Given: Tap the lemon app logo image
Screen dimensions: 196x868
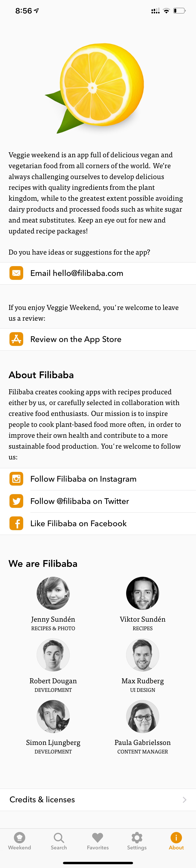Looking at the screenshot, I should point(95,88).
